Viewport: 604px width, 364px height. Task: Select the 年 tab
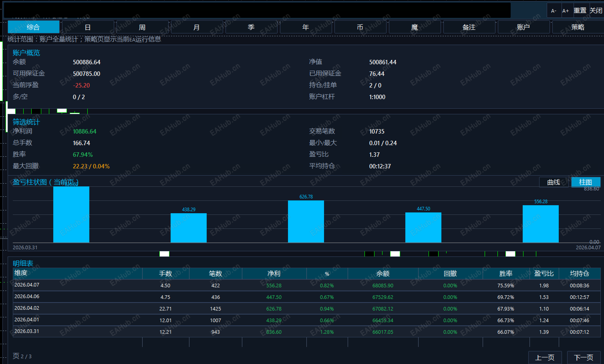point(306,27)
